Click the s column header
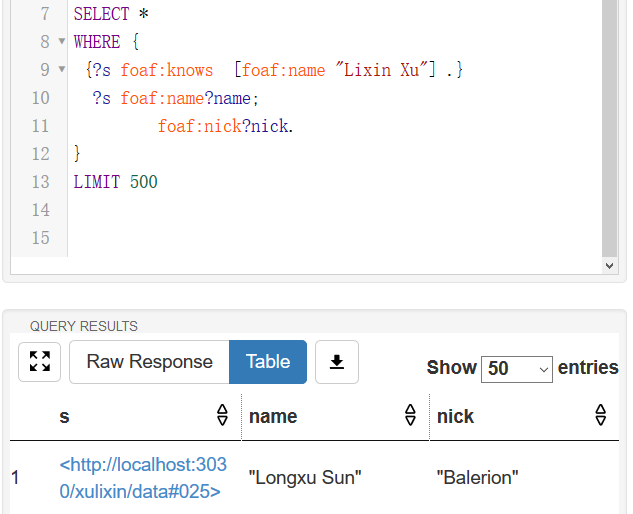Viewport: 633px width, 514px height. pyautogui.click(x=64, y=416)
